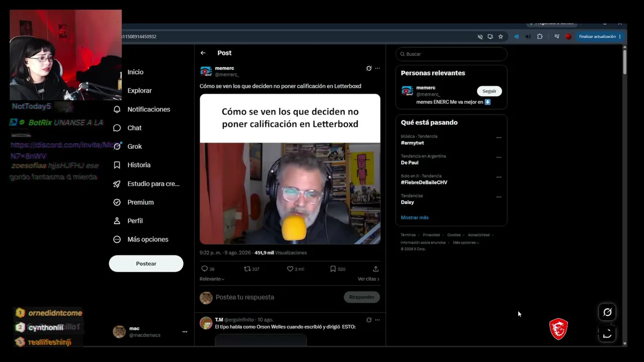Click the Historia bookmark icon

click(x=117, y=165)
